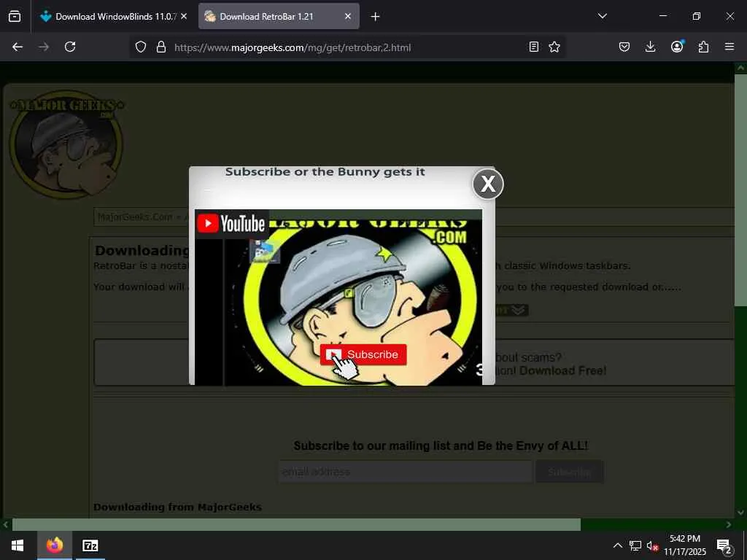The width and height of the screenshot is (747, 560).
Task: Click the browser forward arrow
Action: click(x=44, y=47)
